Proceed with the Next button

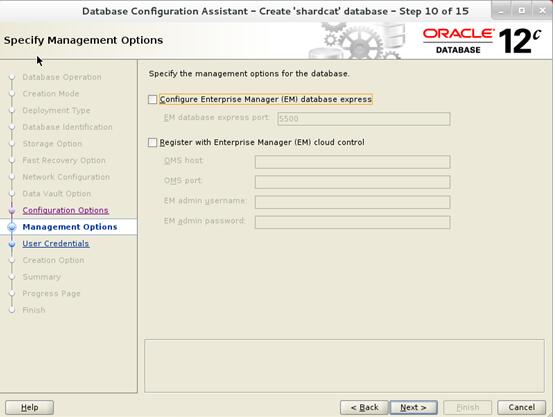[x=413, y=407]
